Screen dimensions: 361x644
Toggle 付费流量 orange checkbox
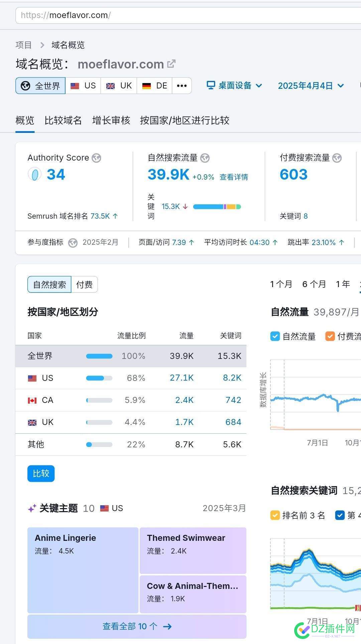tap(330, 336)
